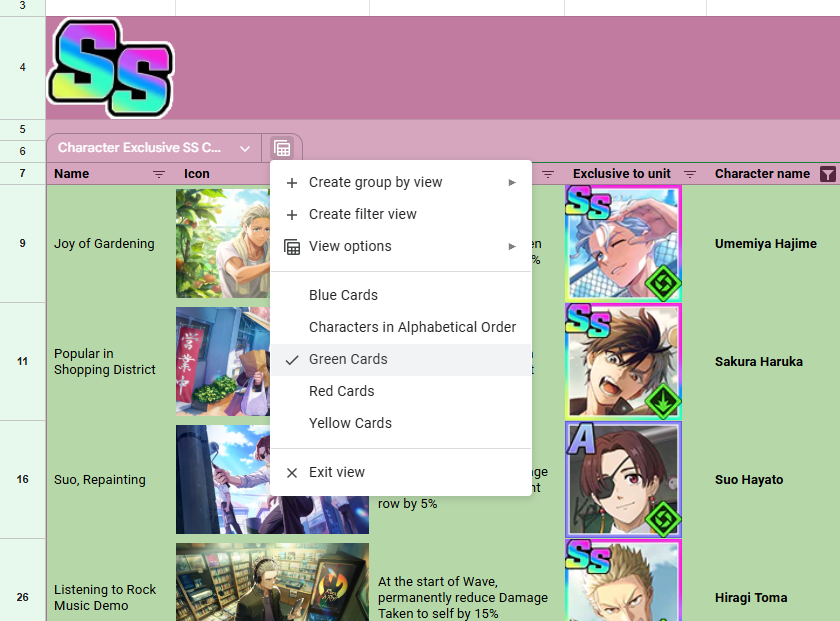Viewport: 840px width, 621px height.
Task: Select row header 16
Action: [22, 479]
